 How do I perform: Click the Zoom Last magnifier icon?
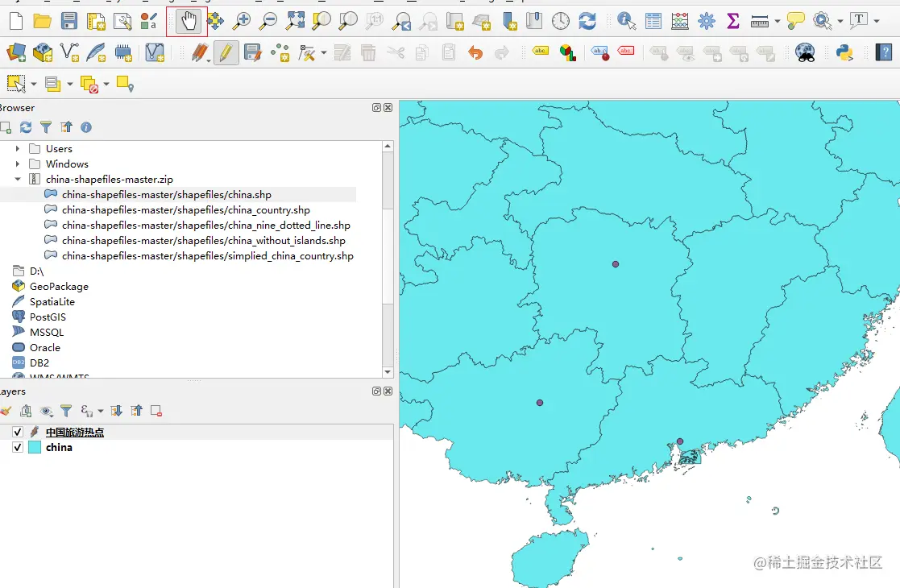(401, 21)
